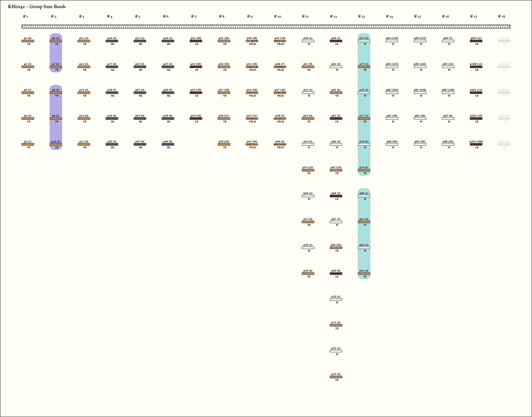Click the p55 (23) YB band
The height and width of the screenshot is (417, 532).
[308, 170]
